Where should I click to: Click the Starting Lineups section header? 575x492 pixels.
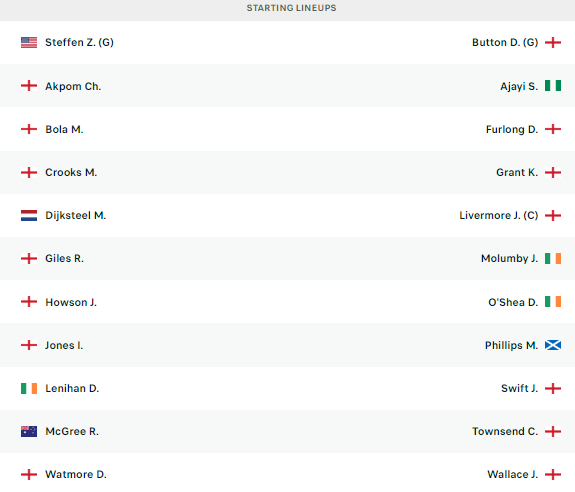pyautogui.click(x=291, y=8)
